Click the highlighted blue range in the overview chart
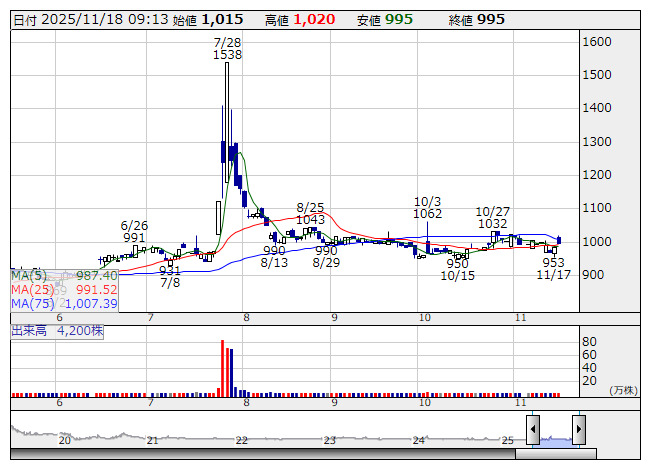Screen dimensions: 653x470 [556, 437]
